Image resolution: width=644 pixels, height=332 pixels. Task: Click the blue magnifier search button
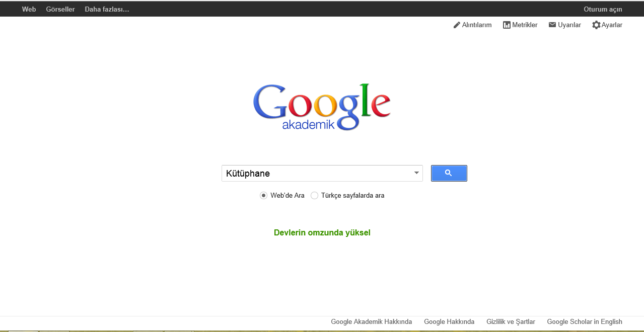[449, 173]
